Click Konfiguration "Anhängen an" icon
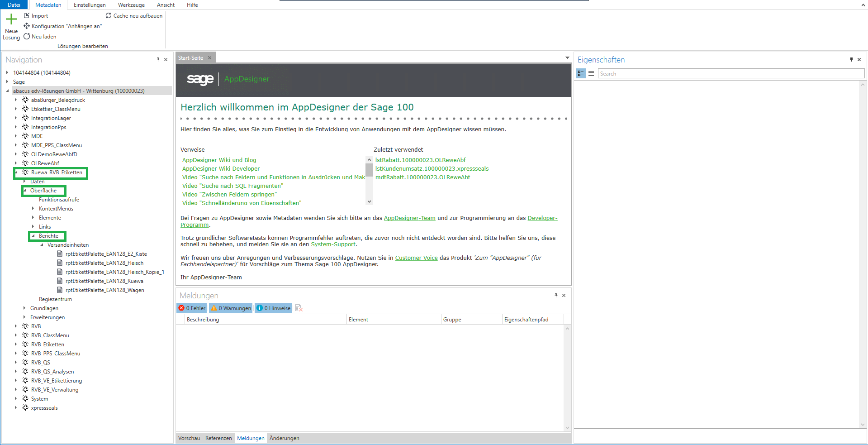The height and width of the screenshot is (445, 868). pos(27,26)
